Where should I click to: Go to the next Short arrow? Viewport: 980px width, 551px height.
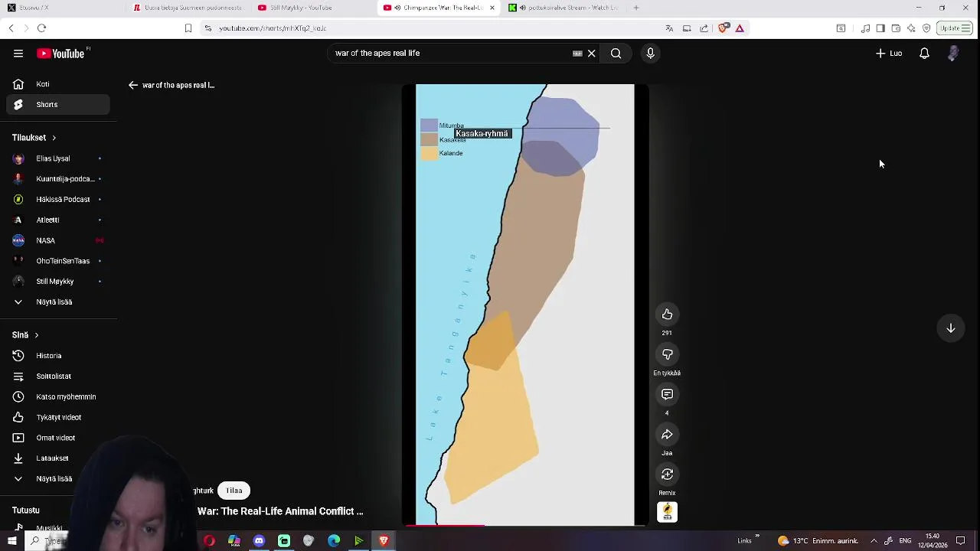950,328
